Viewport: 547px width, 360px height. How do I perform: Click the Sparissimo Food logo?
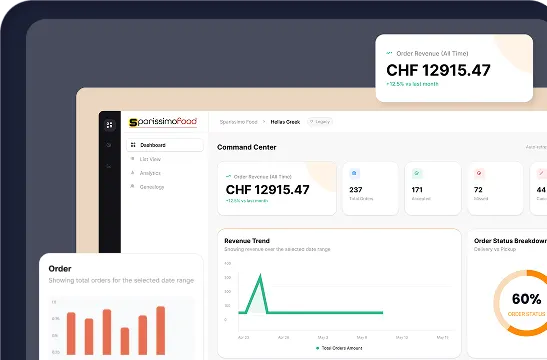[x=163, y=122]
